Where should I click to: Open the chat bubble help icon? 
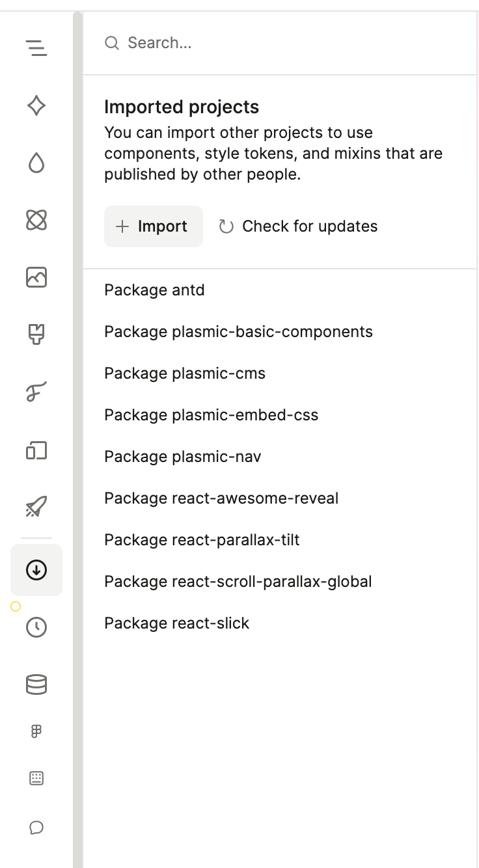36,828
